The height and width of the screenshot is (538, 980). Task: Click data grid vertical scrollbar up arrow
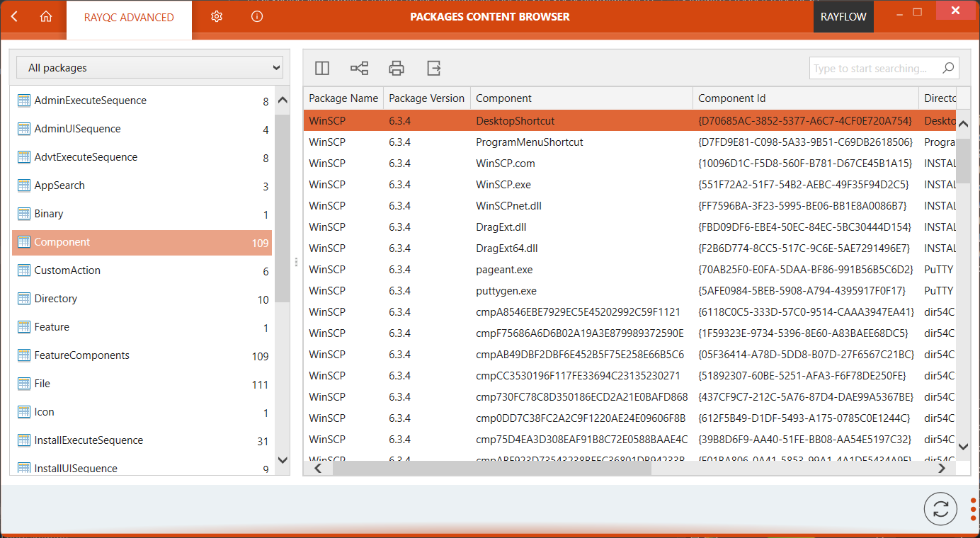[963, 125]
